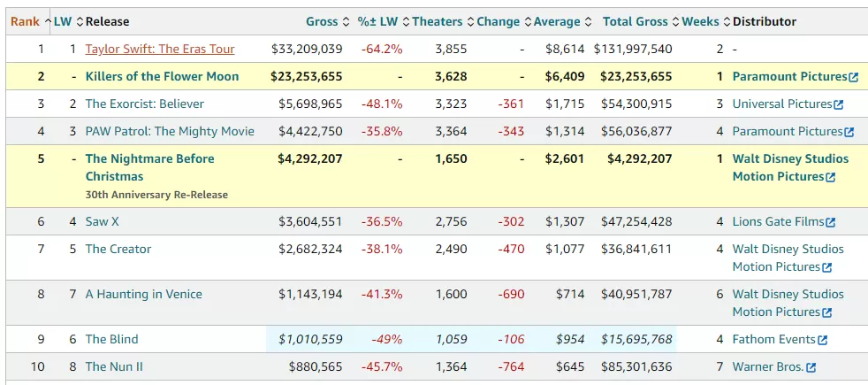This screenshot has height=385, width=868.
Task: Select percent change -48.1%
Action: [x=382, y=104]
